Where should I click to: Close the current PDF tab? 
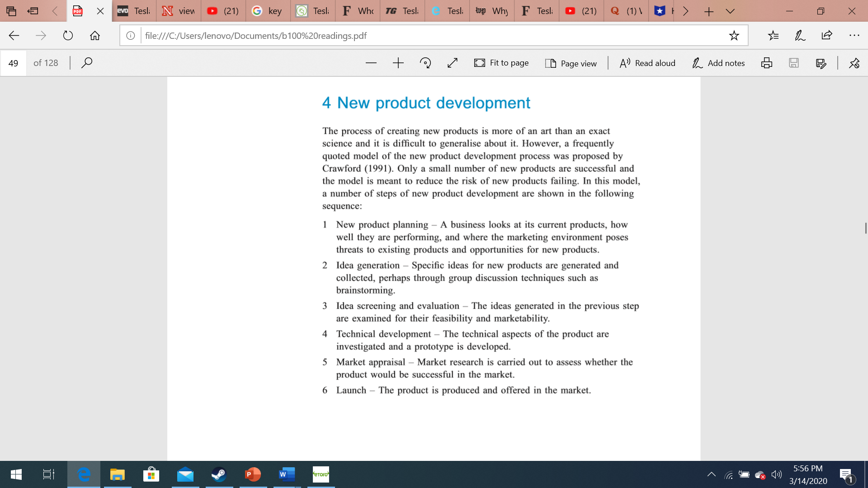click(x=100, y=11)
